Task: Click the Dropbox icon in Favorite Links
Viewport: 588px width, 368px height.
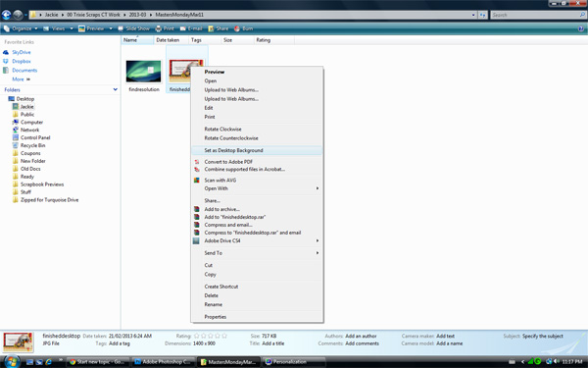Action: (6, 61)
